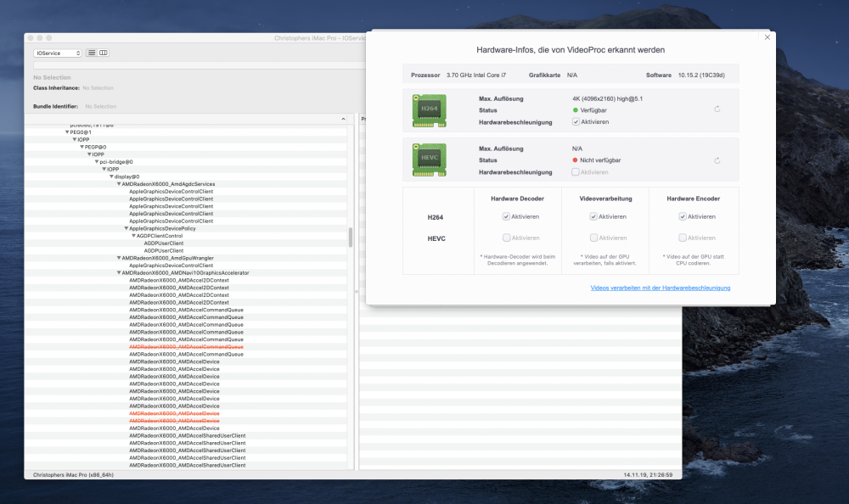This screenshot has height=504, width=849.
Task: Collapse the PEGP@0 tree node
Action: pos(82,147)
